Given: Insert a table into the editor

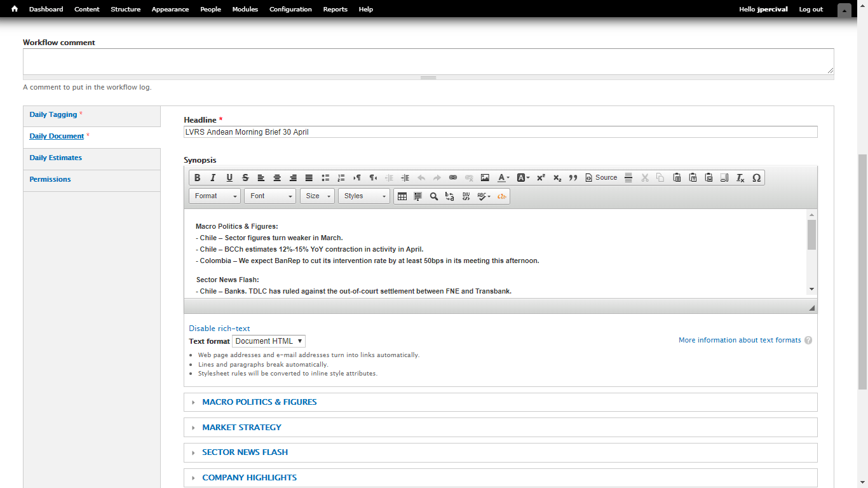Looking at the screenshot, I should tap(402, 196).
